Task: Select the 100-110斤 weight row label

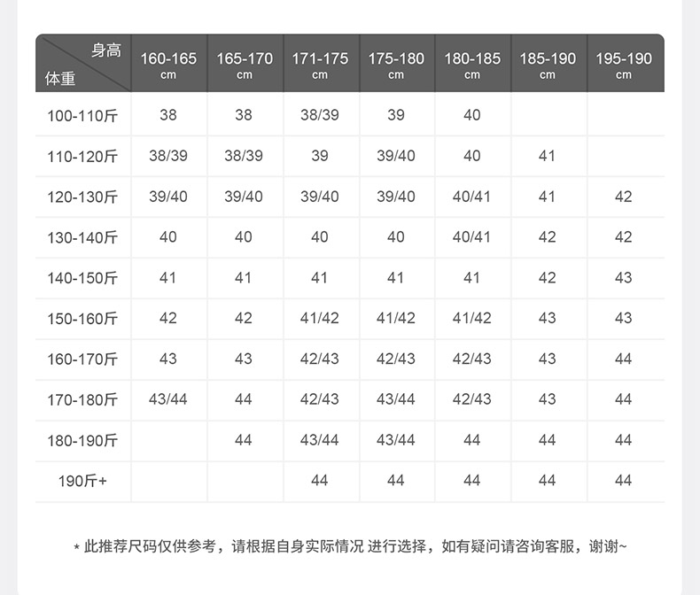Action: (x=82, y=116)
